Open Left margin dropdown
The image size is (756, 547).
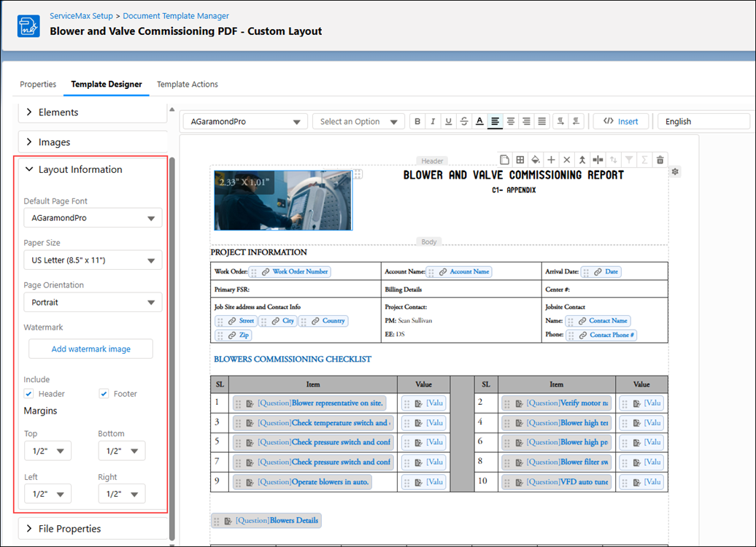[47, 494]
